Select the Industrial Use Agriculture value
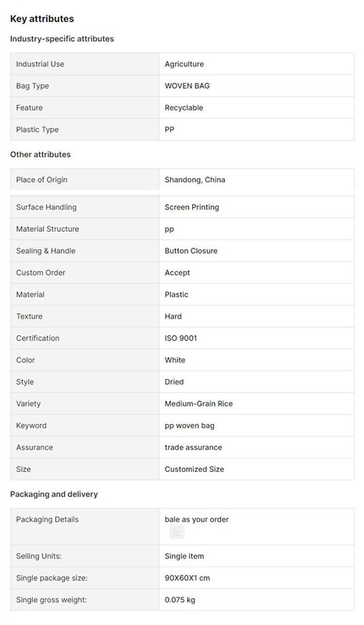Image resolution: width=364 pixels, height=625 pixels. (x=184, y=64)
